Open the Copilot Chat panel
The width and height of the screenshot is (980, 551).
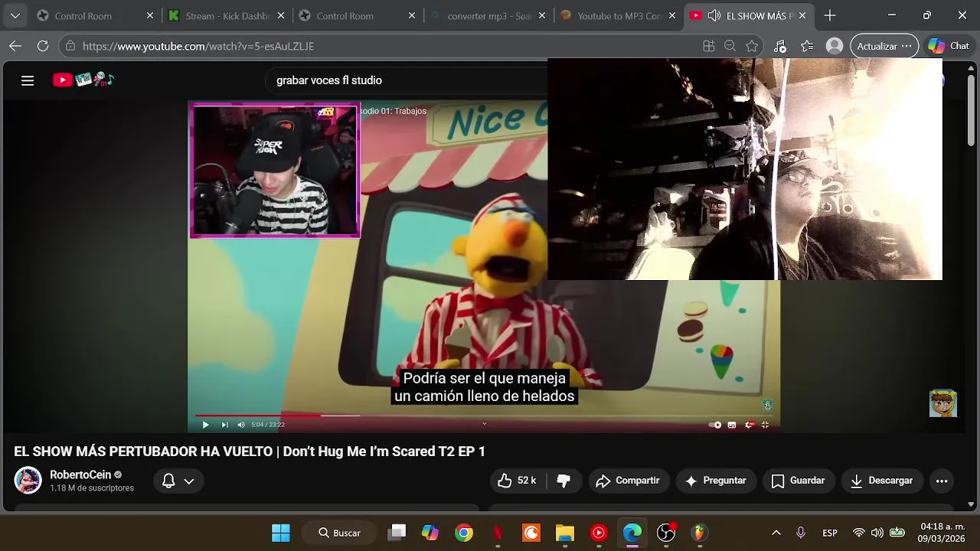pyautogui.click(x=949, y=46)
